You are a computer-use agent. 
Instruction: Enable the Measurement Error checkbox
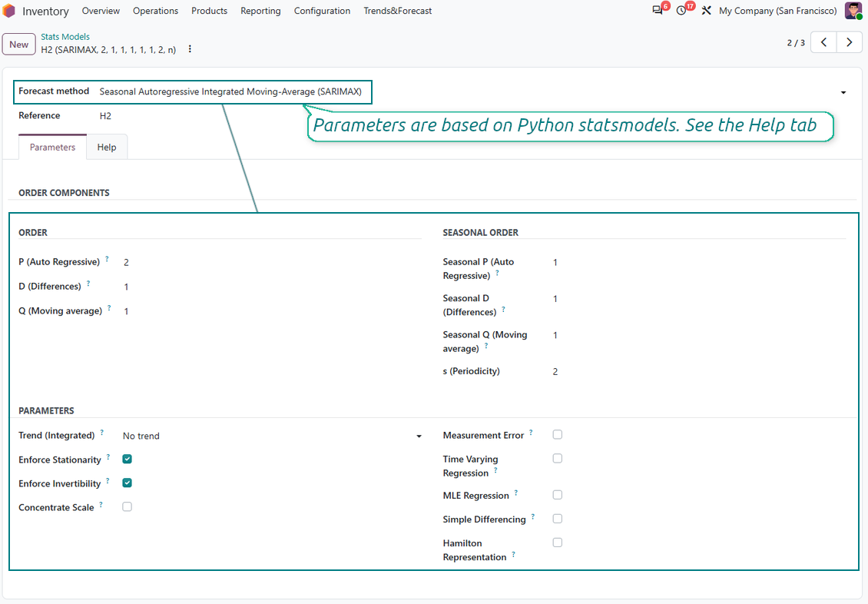[558, 435]
